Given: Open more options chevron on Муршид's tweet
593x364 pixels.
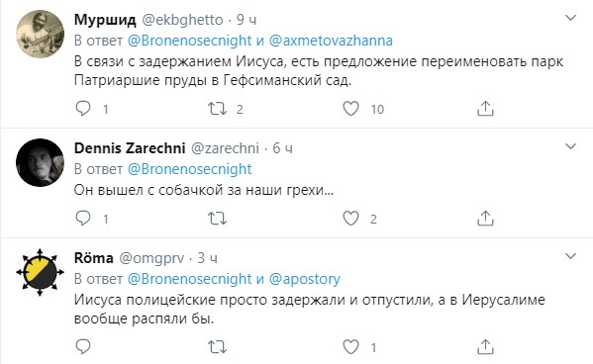Looking at the screenshot, I should [570, 18].
